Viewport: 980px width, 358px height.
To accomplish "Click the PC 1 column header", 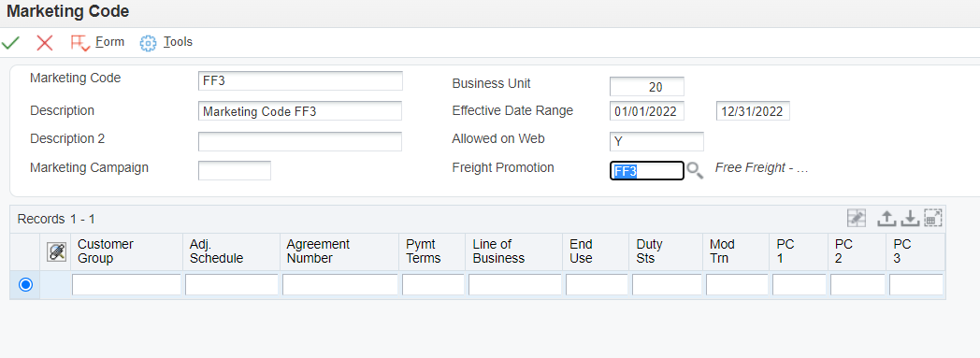I will [x=799, y=251].
